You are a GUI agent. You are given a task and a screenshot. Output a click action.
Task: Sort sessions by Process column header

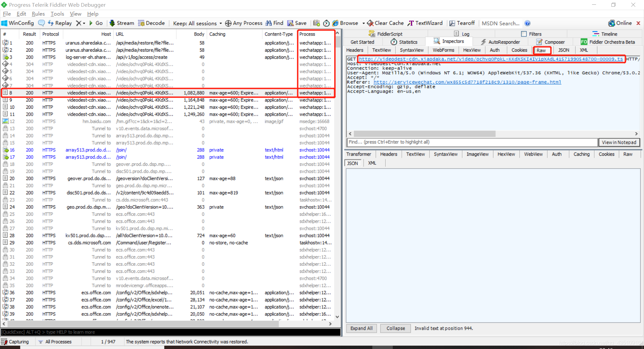pos(316,34)
